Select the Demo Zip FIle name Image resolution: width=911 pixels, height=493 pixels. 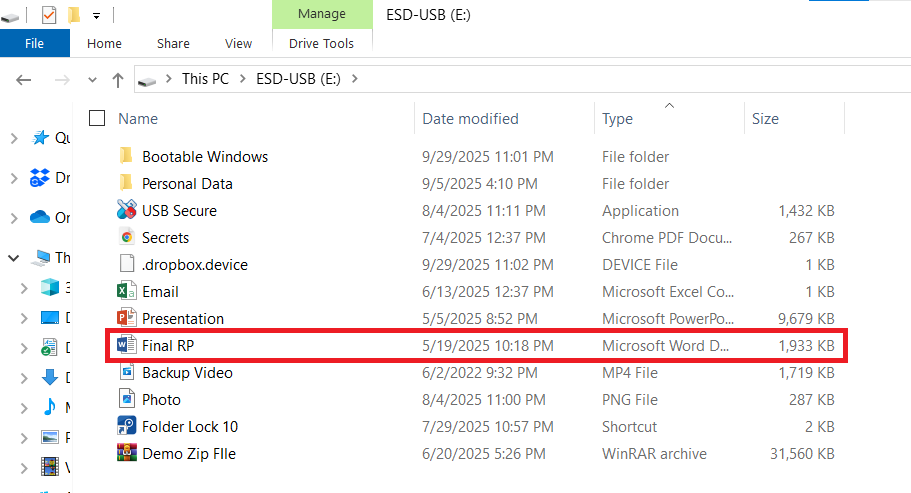tap(189, 454)
